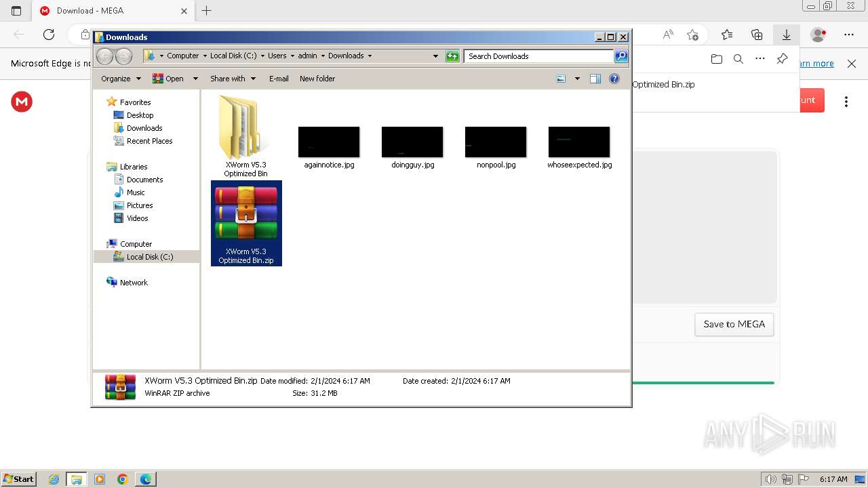Select doingguy.jpg thumbnail

412,147
